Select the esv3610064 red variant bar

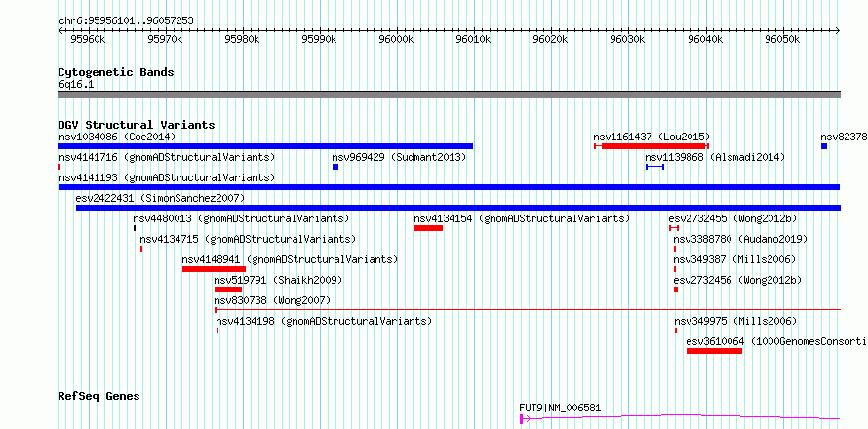714,351
